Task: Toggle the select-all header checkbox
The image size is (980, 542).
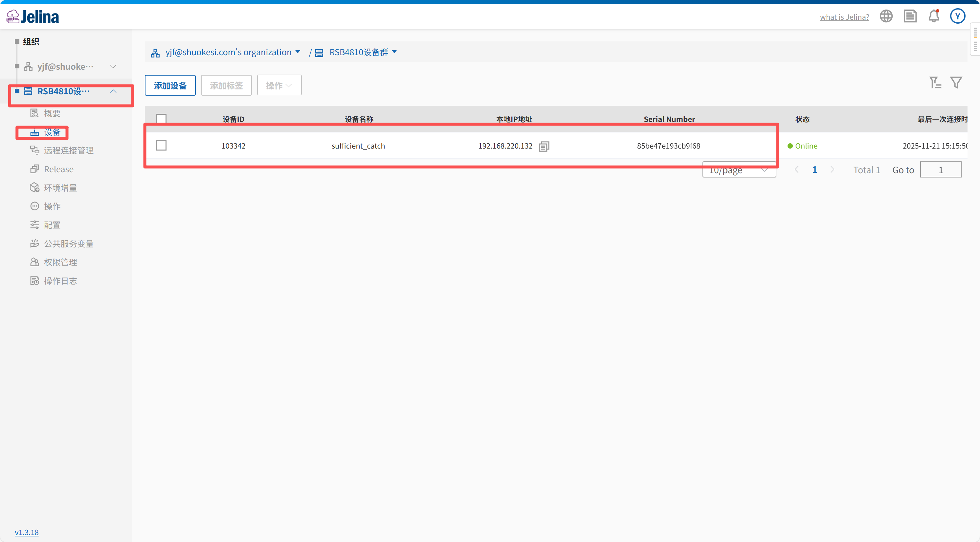Action: (161, 118)
